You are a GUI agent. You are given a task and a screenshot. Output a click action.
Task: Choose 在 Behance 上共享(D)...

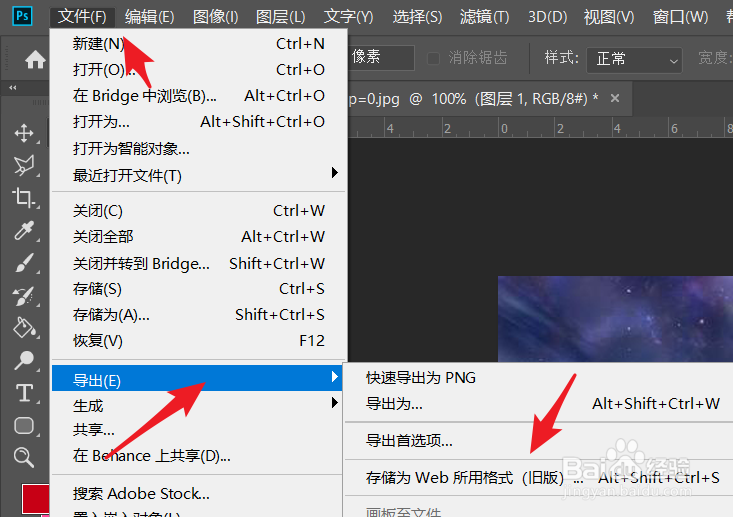point(199,456)
